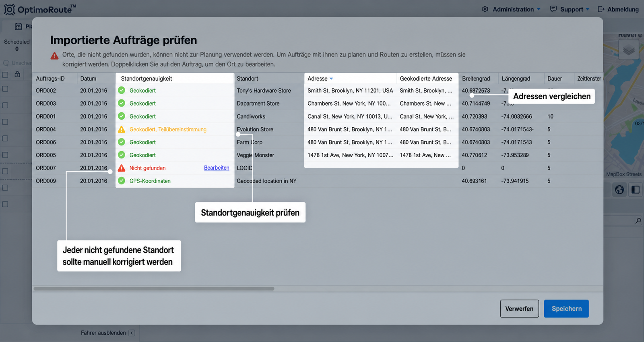Viewport: 644px width, 342px height.
Task: Click the Bearbeiten link for ORD007
Action: 217,168
